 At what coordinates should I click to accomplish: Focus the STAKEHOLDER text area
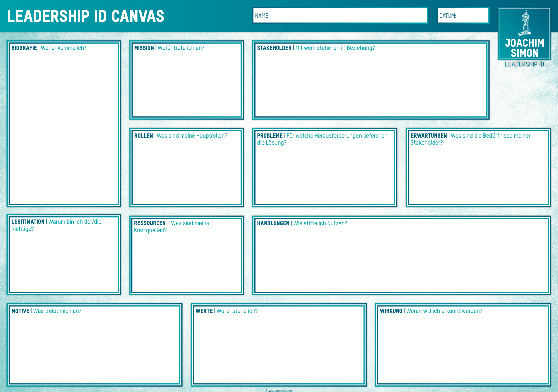371,80
